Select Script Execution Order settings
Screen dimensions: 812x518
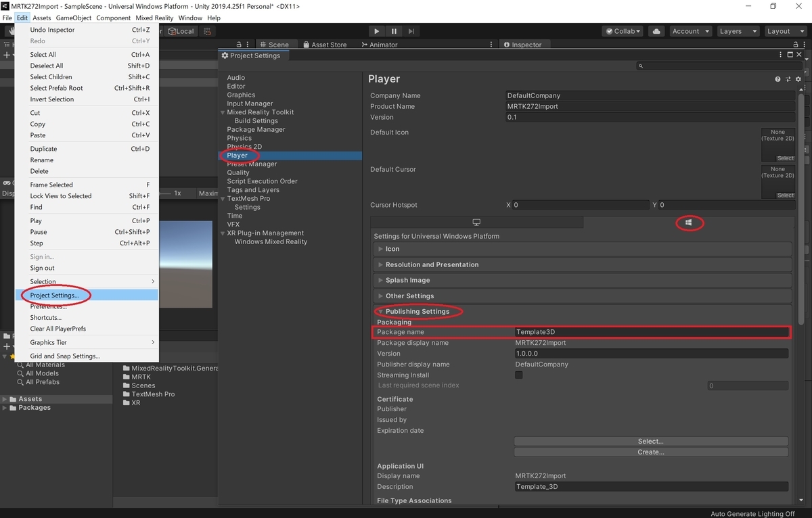click(262, 181)
